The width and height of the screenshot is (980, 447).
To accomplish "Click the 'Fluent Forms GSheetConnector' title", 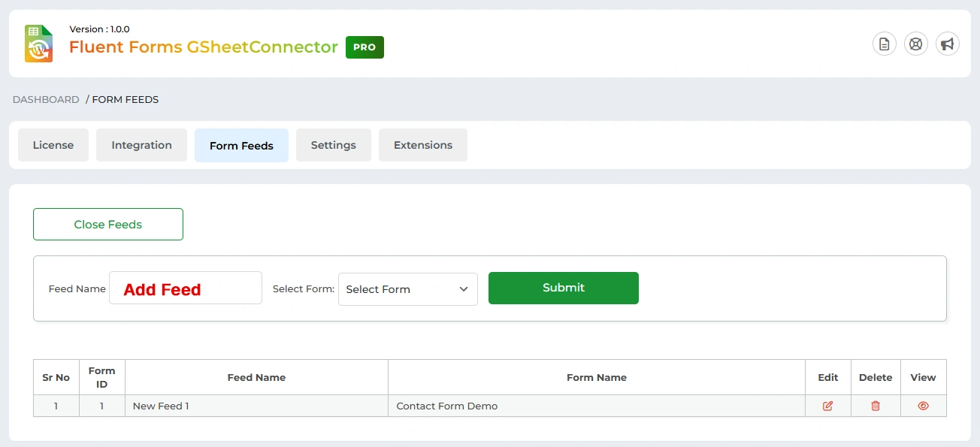I will click(x=204, y=47).
